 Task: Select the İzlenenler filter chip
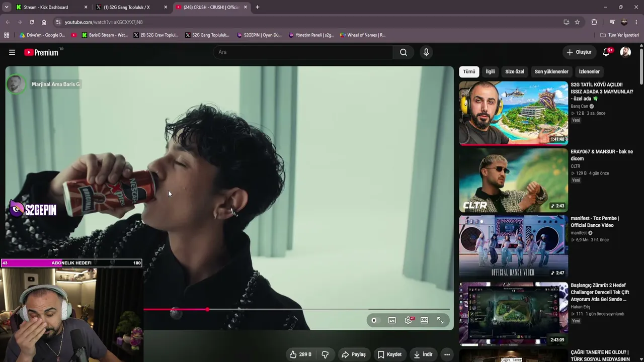coord(589,71)
